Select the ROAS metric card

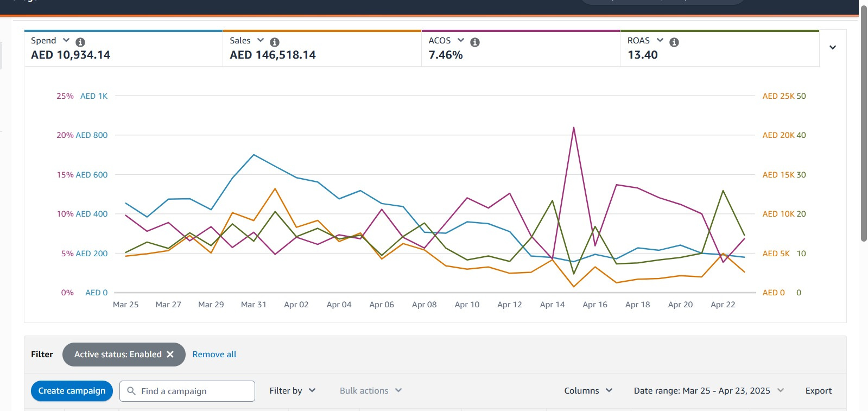point(720,48)
